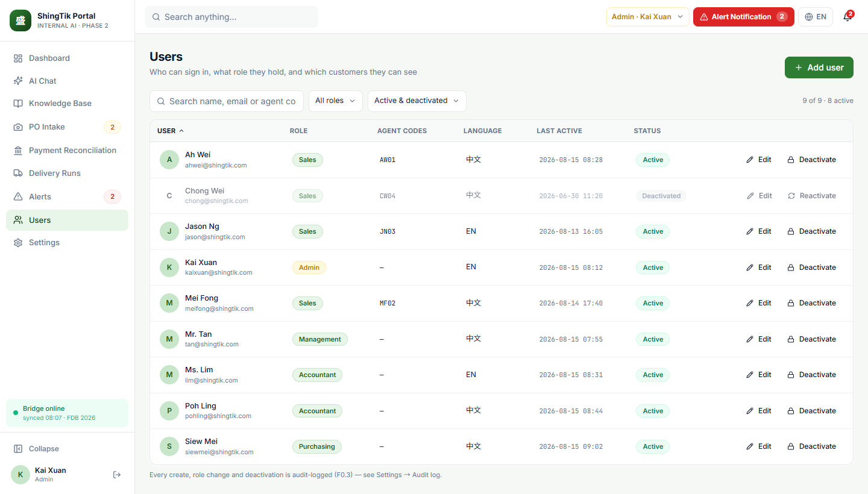Image resolution: width=868 pixels, height=494 pixels.
Task: Click the pencil icon in Poh Ling's row
Action: pos(750,411)
